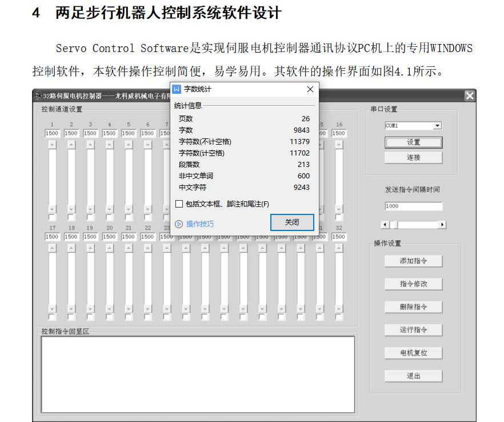Click the 删除指令 button
504x422 pixels.
(x=413, y=307)
